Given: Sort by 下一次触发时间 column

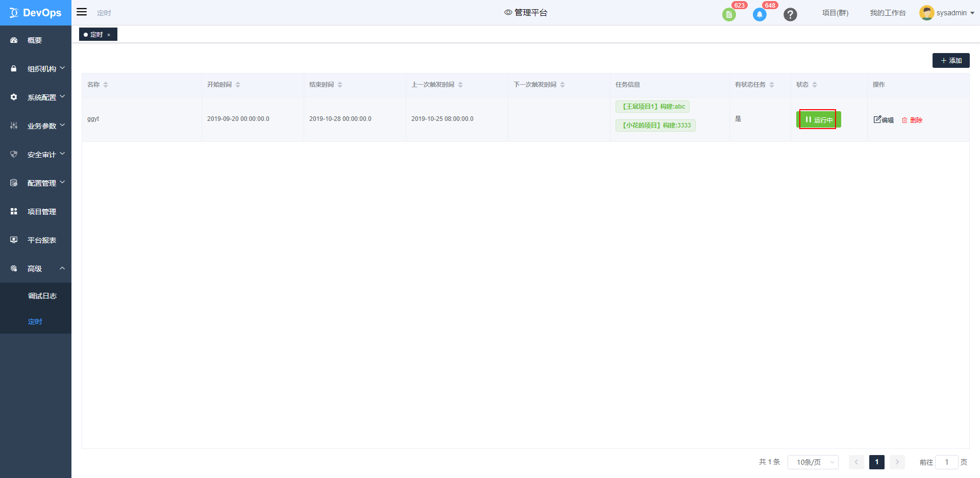Looking at the screenshot, I should [562, 85].
